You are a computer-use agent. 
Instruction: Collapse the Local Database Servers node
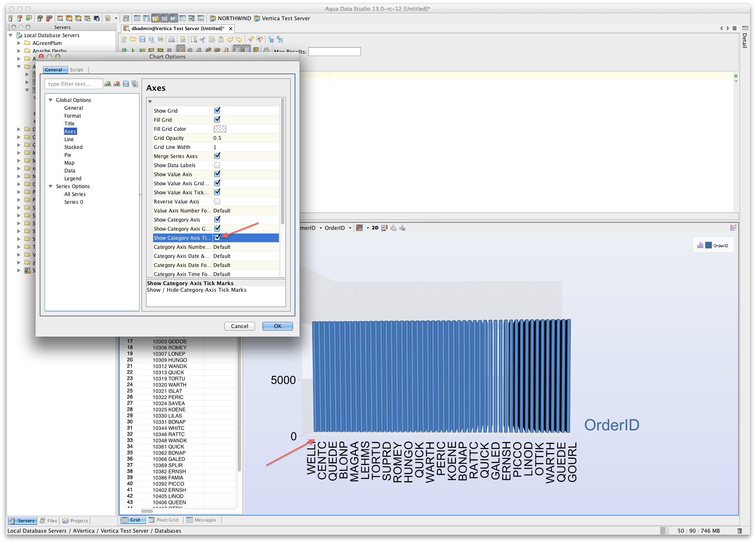point(11,35)
